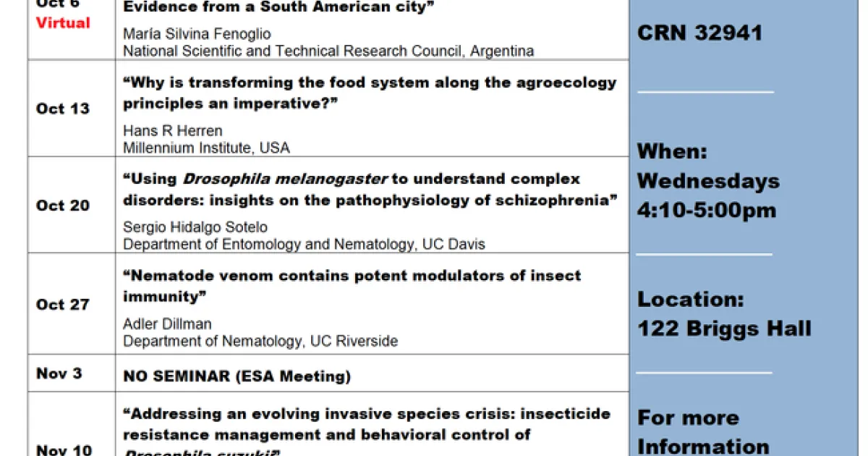Click speaker name Hans R Herren
This screenshot has height=456, width=868.
point(172,131)
